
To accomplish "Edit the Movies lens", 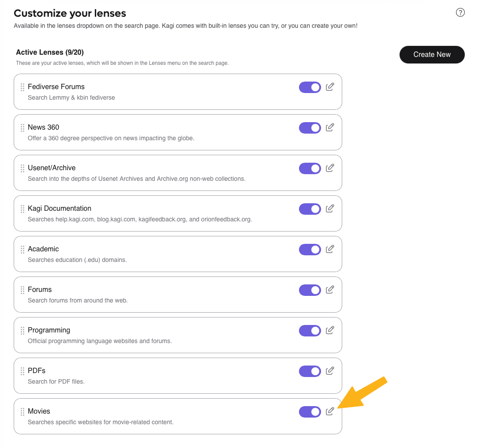I will click(330, 411).
